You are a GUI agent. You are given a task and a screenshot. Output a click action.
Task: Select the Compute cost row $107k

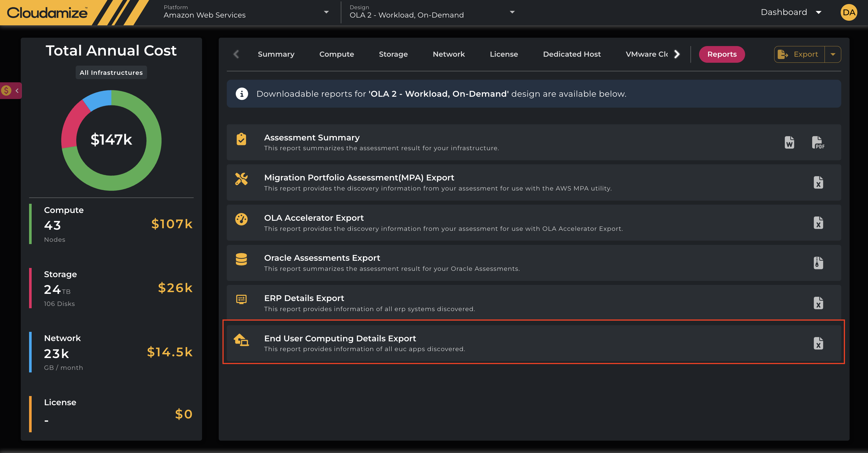[111, 224]
